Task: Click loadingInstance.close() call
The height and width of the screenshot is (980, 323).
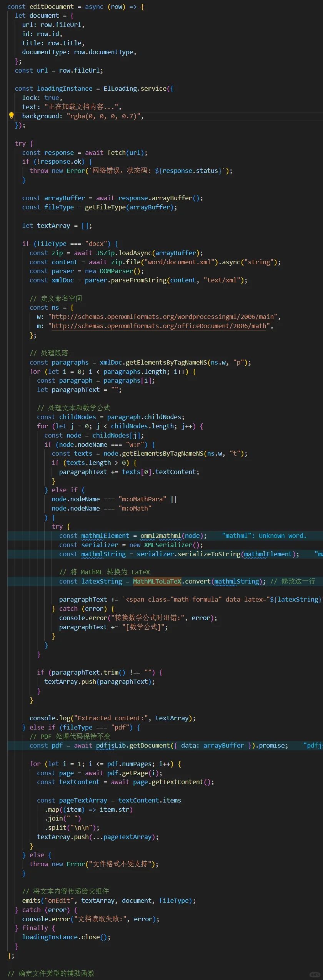Action: point(66,937)
